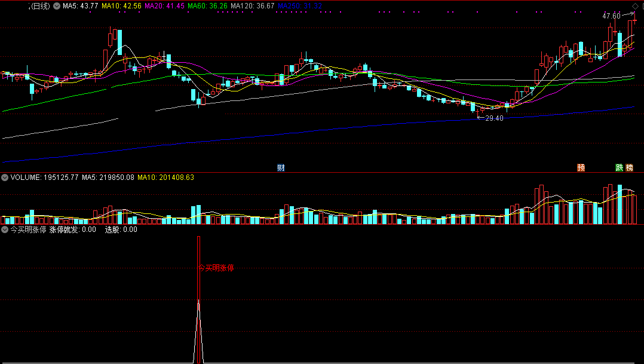Click the volume MA10: 201408.63 legend
This screenshot has width=644, height=364.
(x=165, y=178)
